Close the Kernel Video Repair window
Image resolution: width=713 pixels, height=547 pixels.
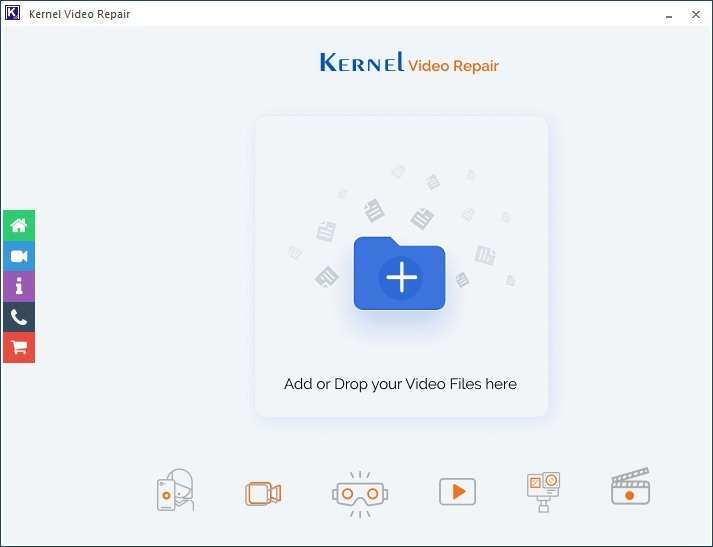(x=696, y=15)
